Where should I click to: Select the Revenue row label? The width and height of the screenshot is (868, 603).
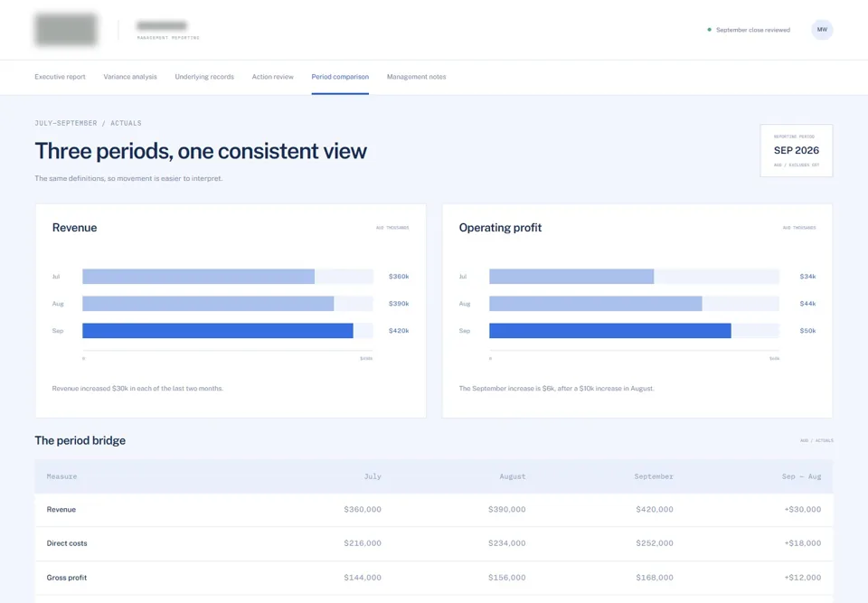61,509
